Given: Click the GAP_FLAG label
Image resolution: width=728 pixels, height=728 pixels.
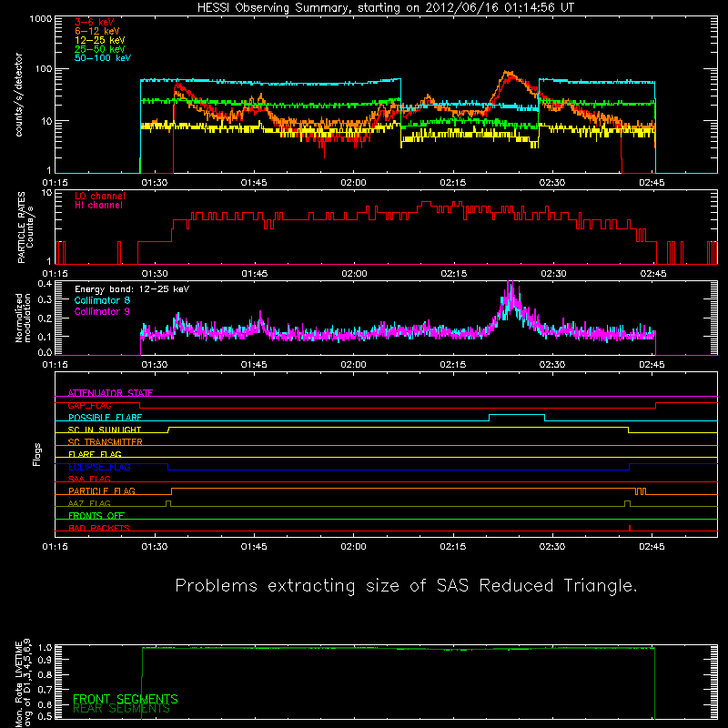Looking at the screenshot, I should point(89,405).
